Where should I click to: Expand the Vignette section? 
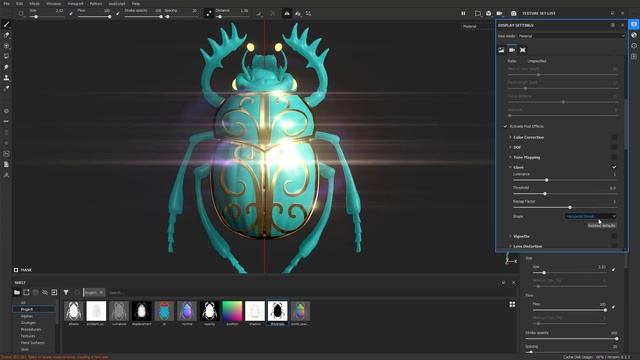tap(510, 236)
